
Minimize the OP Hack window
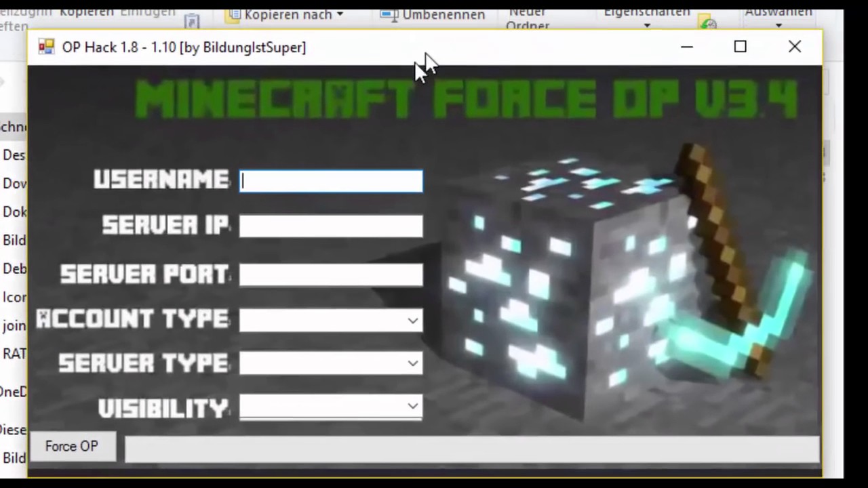[687, 47]
